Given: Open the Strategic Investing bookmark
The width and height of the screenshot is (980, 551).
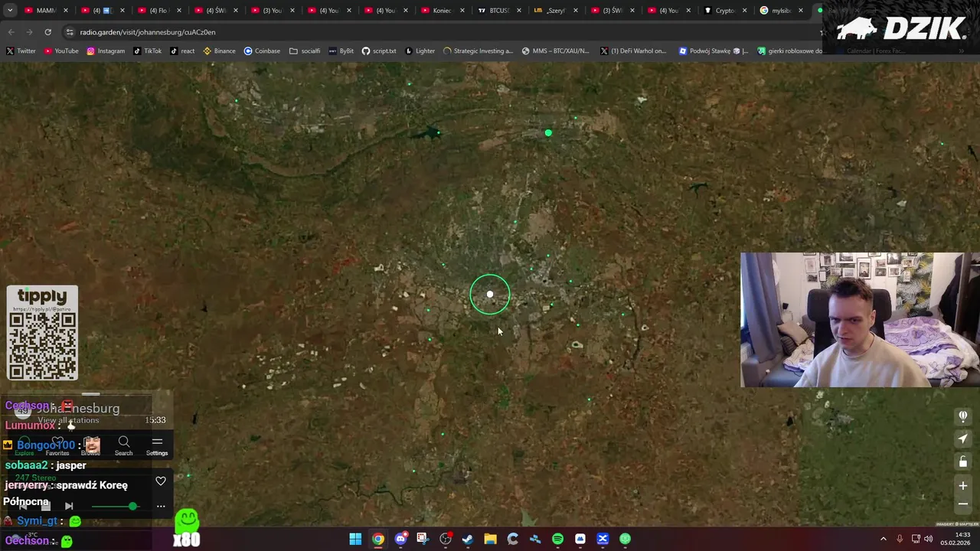Looking at the screenshot, I should point(478,51).
